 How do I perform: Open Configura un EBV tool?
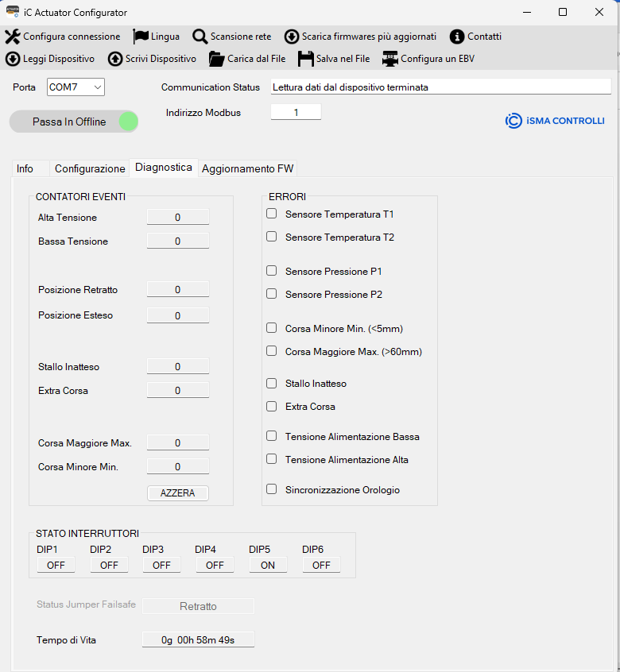point(389,59)
